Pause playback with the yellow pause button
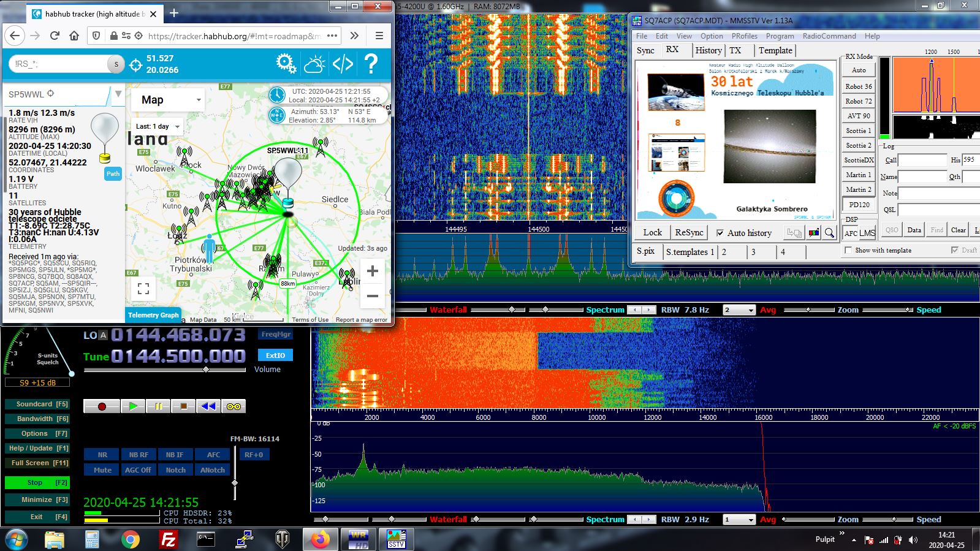 pos(158,406)
